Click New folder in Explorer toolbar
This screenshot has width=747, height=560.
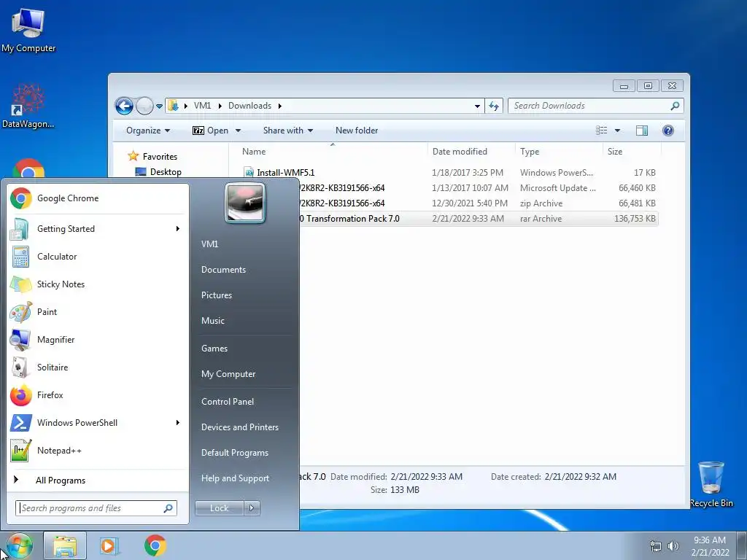pyautogui.click(x=356, y=131)
